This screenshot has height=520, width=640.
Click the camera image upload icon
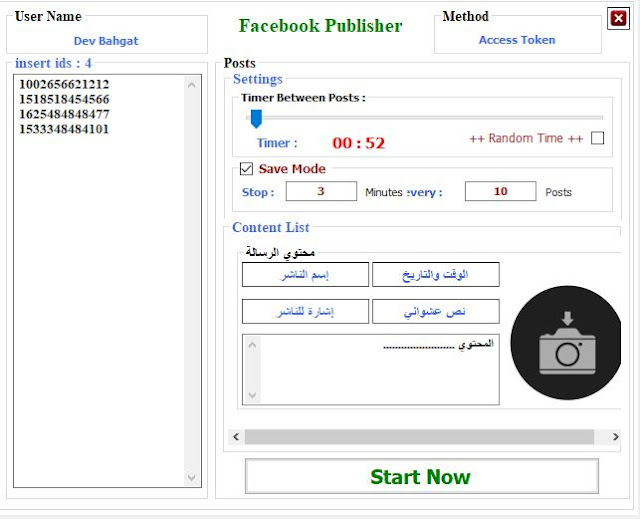tap(566, 343)
